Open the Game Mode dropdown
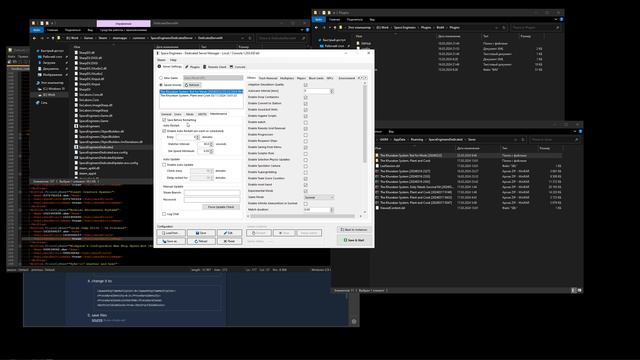The width and height of the screenshot is (640, 360). click(319, 197)
